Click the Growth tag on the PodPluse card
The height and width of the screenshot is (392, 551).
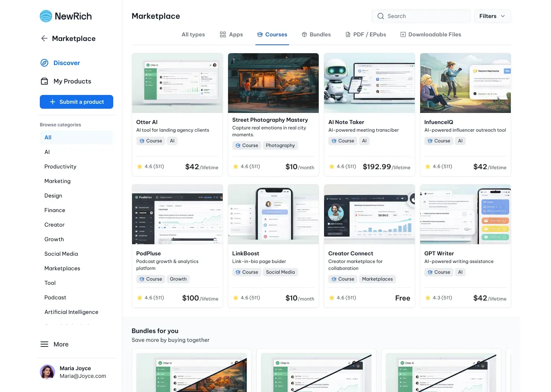(178, 279)
